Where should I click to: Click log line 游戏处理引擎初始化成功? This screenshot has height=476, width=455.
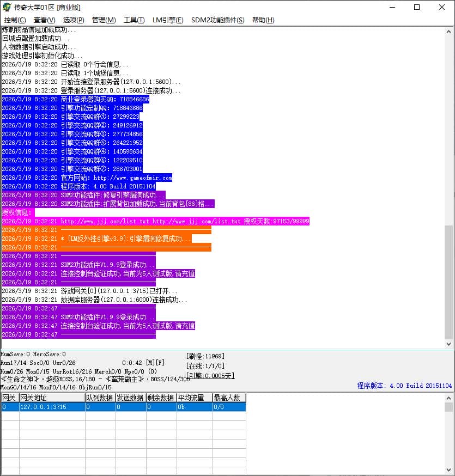42,56
